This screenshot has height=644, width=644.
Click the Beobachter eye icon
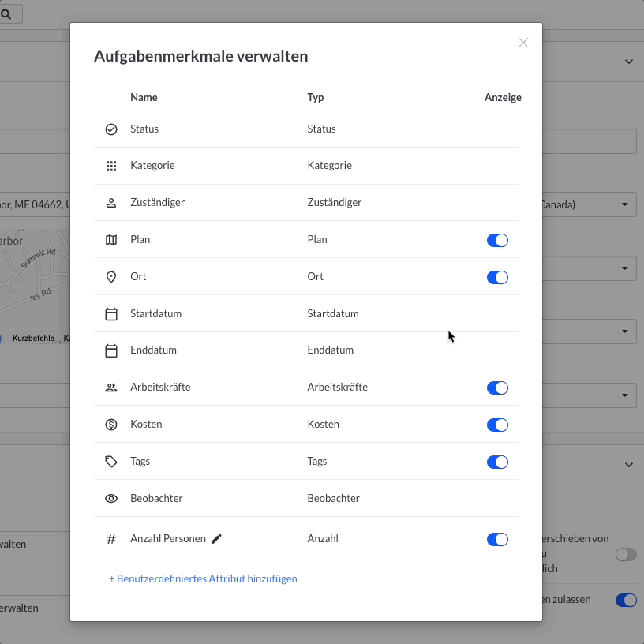111,499
